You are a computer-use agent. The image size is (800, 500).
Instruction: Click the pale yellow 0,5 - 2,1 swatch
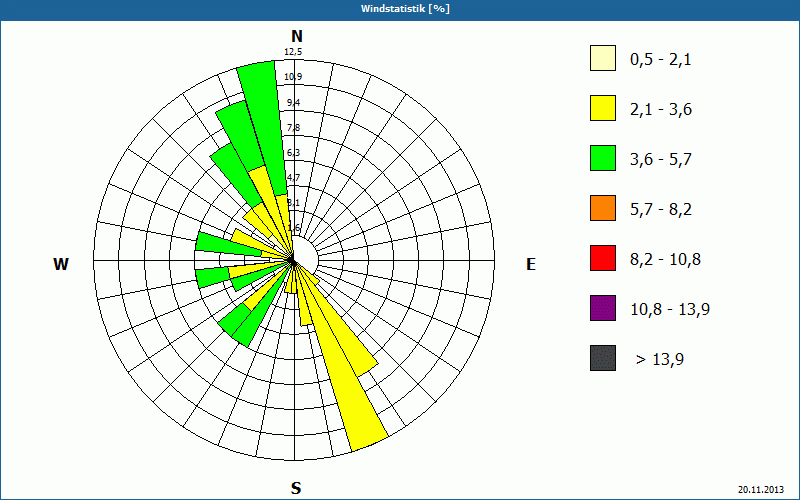[x=603, y=58]
